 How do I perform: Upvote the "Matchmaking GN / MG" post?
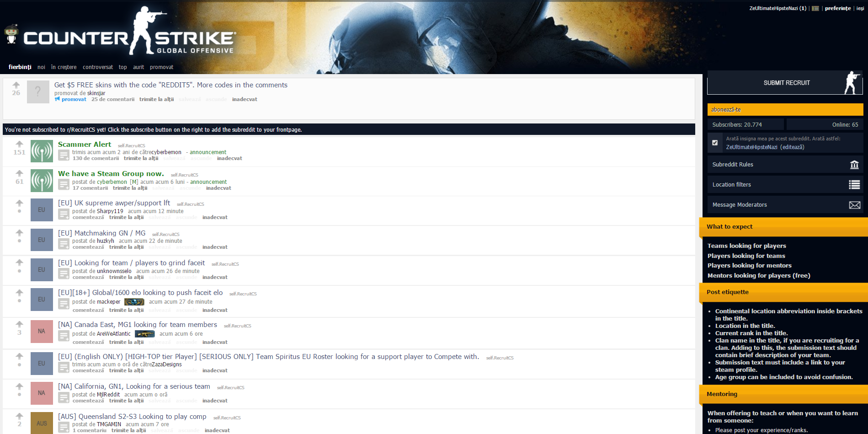tap(19, 233)
